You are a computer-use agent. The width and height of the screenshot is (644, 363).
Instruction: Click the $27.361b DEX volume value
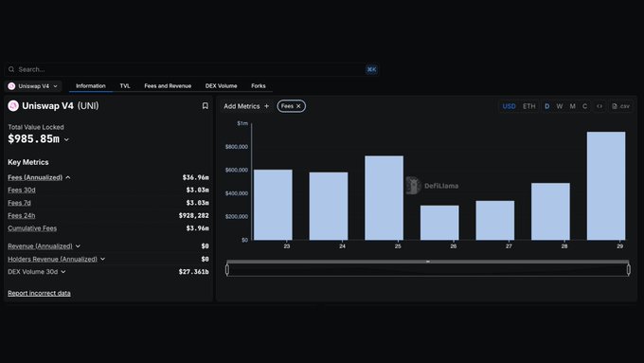[194, 272]
